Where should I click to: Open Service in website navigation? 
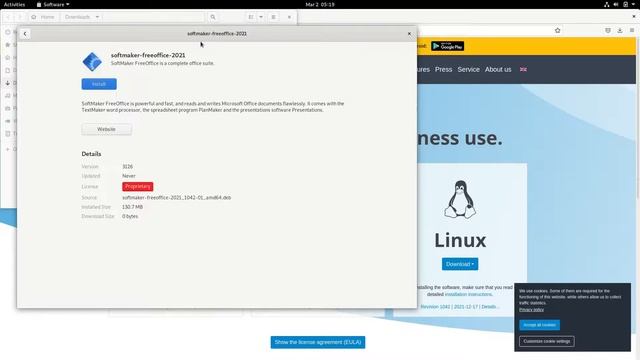tap(468, 69)
